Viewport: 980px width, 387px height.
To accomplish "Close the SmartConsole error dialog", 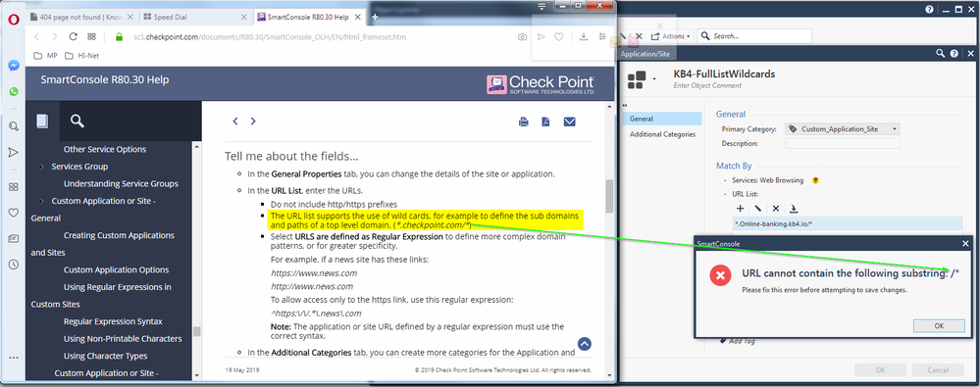I will coord(965,243).
